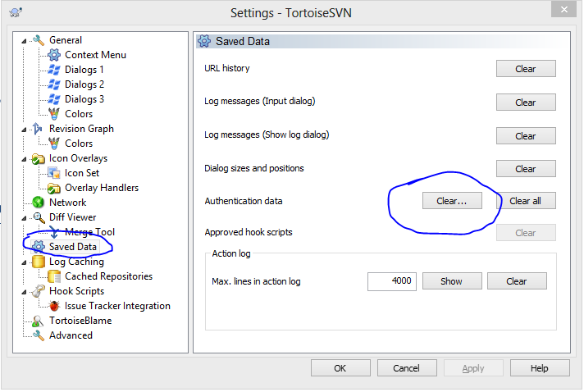This screenshot has width=584, height=392.
Task: Click the Network globe icon
Action: tap(38, 203)
